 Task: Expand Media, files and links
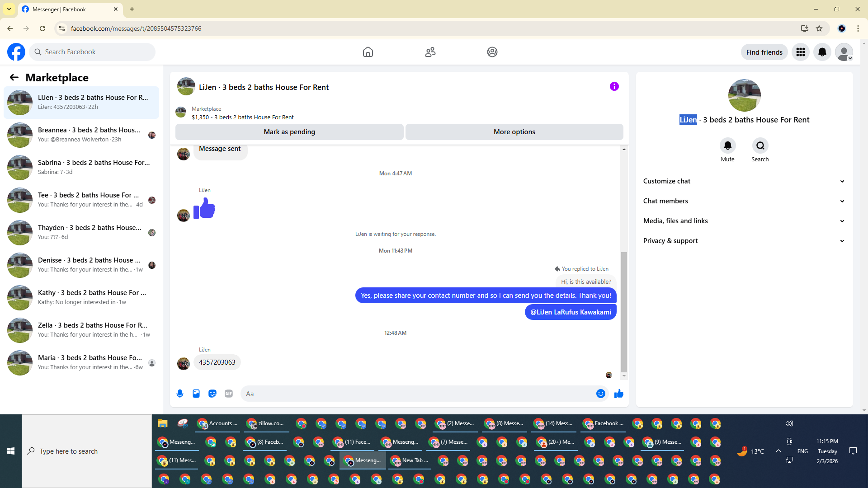(x=744, y=221)
